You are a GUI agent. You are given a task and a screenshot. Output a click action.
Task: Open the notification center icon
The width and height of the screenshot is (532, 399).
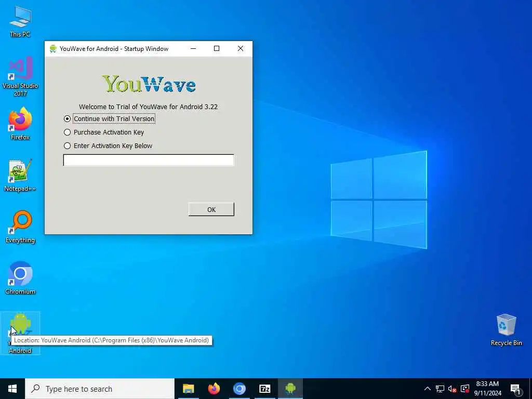pos(515,389)
